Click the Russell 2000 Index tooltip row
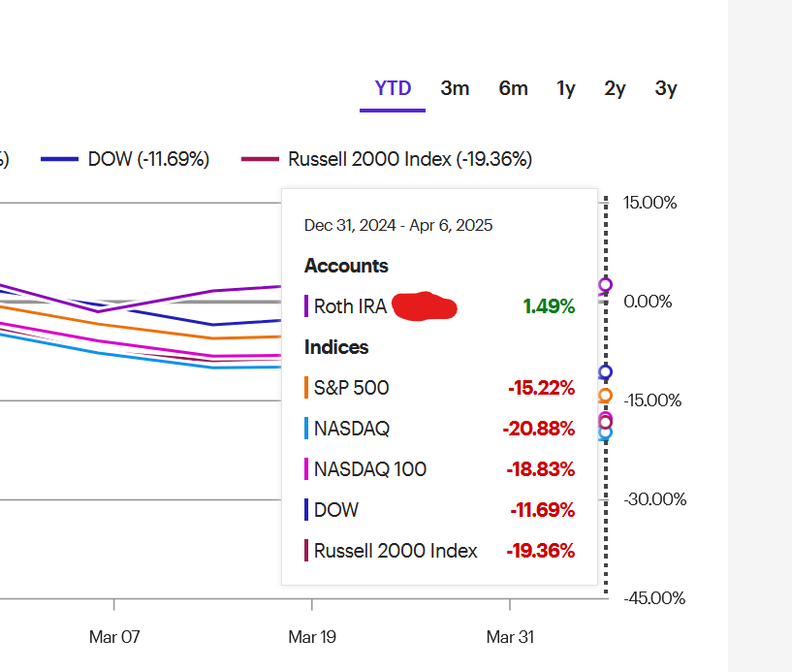The width and height of the screenshot is (792, 672). point(439,551)
